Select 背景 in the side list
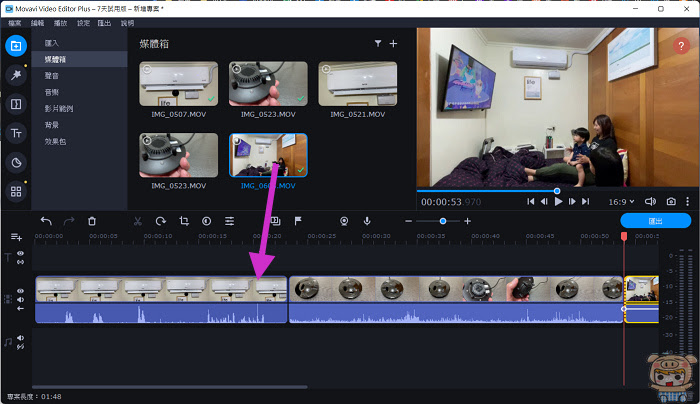 point(79,125)
